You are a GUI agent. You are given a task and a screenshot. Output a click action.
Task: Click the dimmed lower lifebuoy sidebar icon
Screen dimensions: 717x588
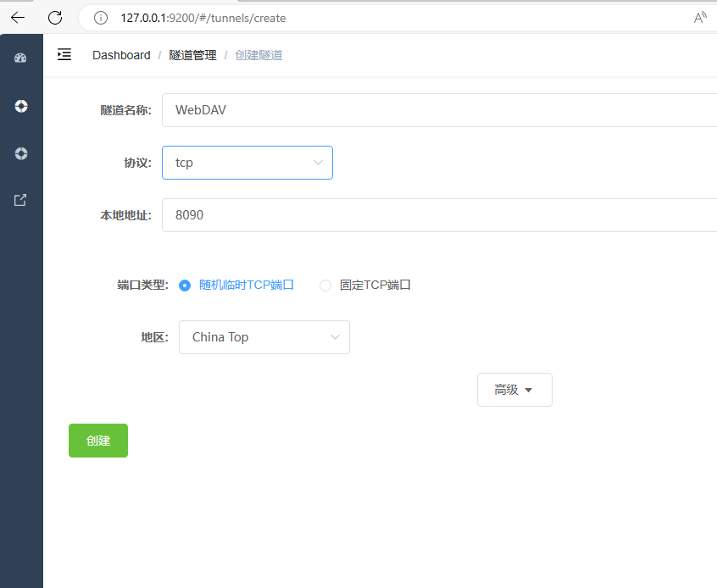coord(21,153)
